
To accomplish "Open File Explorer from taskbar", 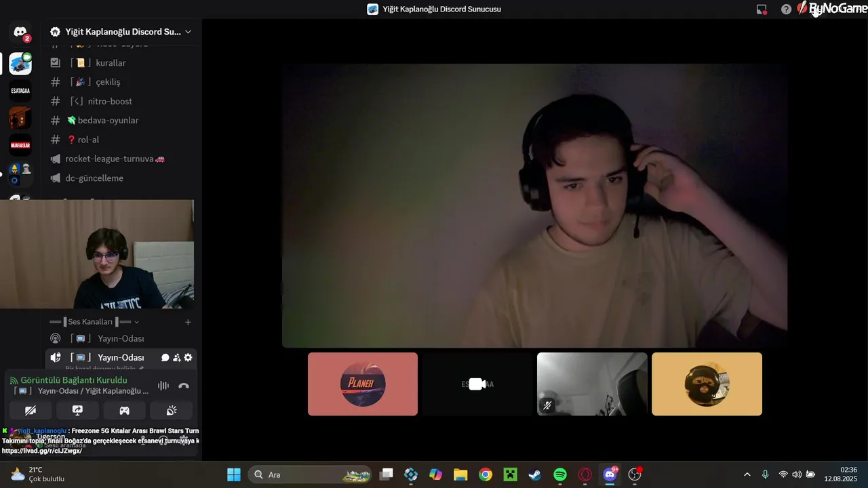I will pos(460,474).
